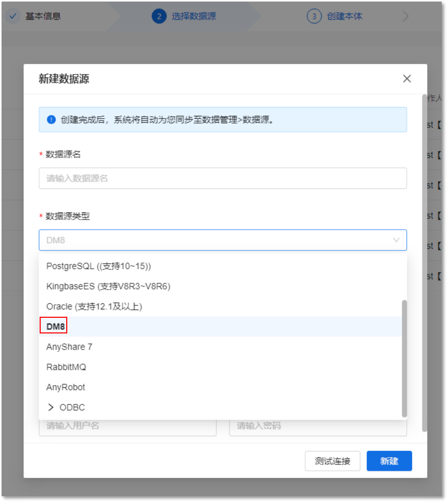Image resolution: width=448 pixels, height=502 pixels.
Task: Select Oracle (支持12.1及以上) option
Action: pos(221,306)
